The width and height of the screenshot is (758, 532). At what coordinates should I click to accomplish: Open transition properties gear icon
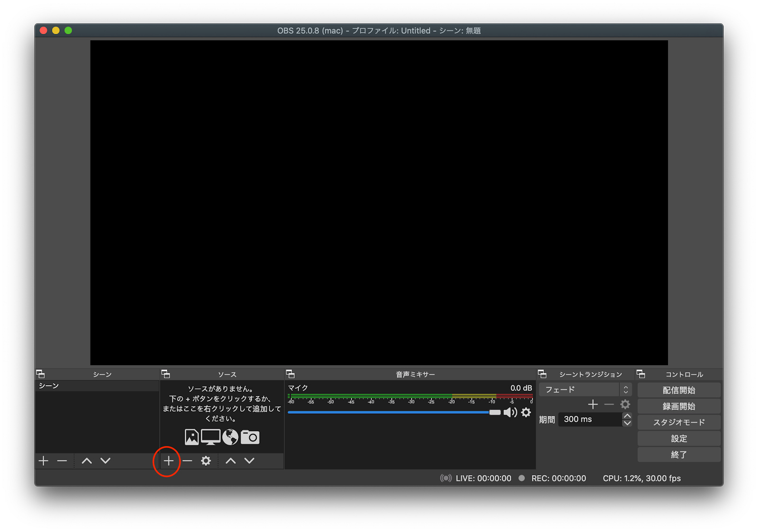point(625,405)
